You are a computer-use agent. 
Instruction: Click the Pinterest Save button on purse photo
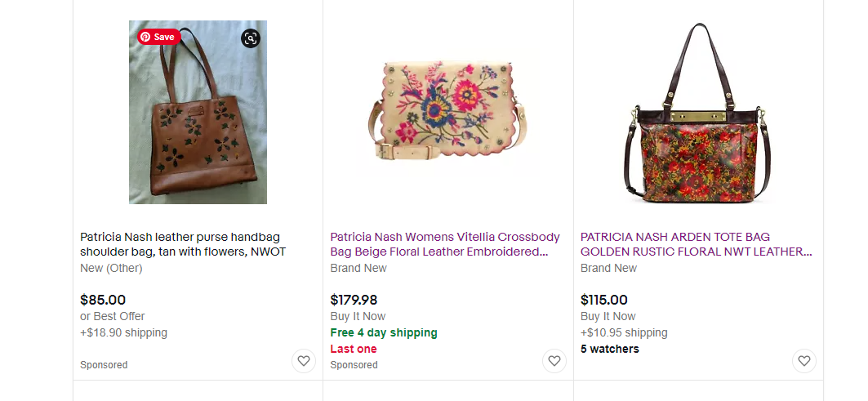158,37
